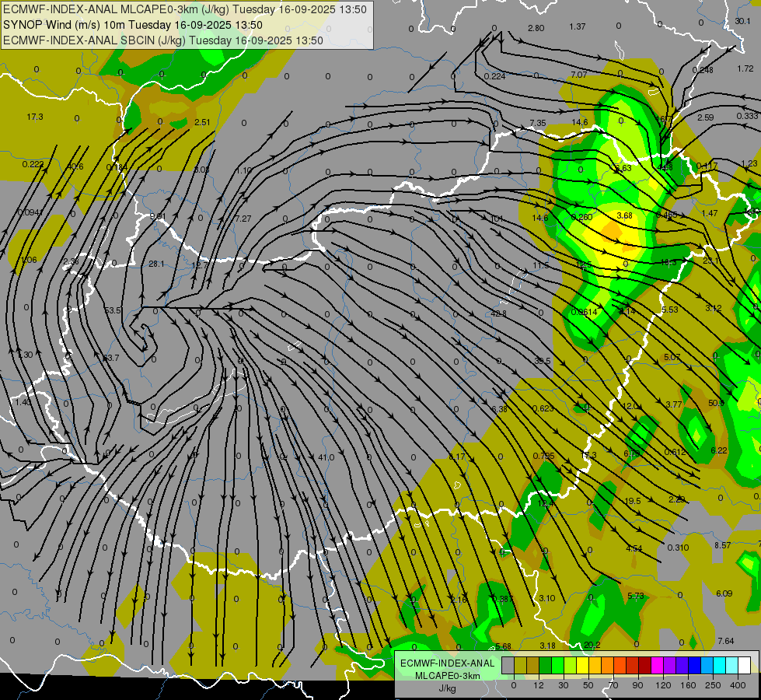Click the gray swatch in the MLCAPE legend
Image resolution: width=761 pixels, height=700 pixels.
click(508, 665)
